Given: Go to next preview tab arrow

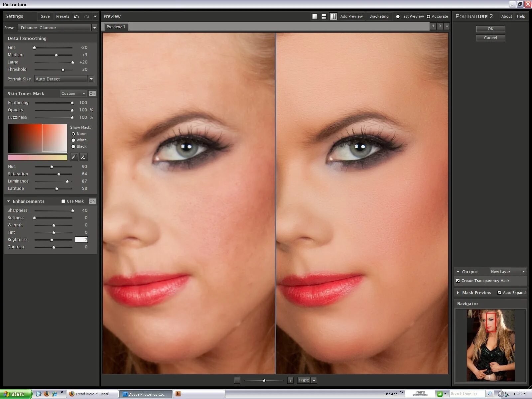Looking at the screenshot, I should [440, 26].
